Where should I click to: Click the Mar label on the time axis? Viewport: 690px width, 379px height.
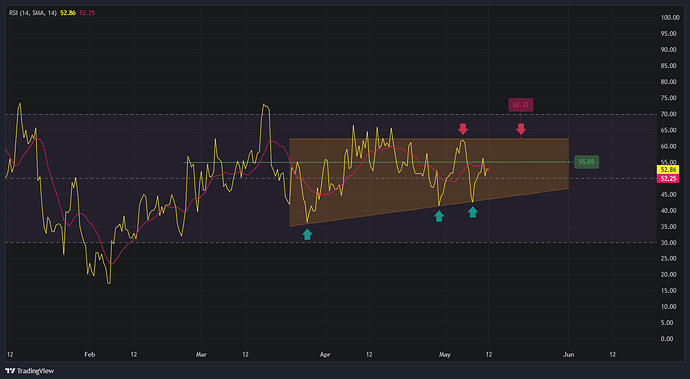point(202,354)
